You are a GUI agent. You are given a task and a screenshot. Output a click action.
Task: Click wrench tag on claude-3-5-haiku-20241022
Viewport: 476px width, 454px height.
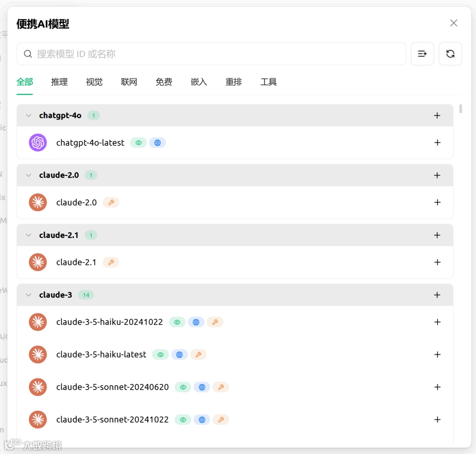(x=215, y=322)
